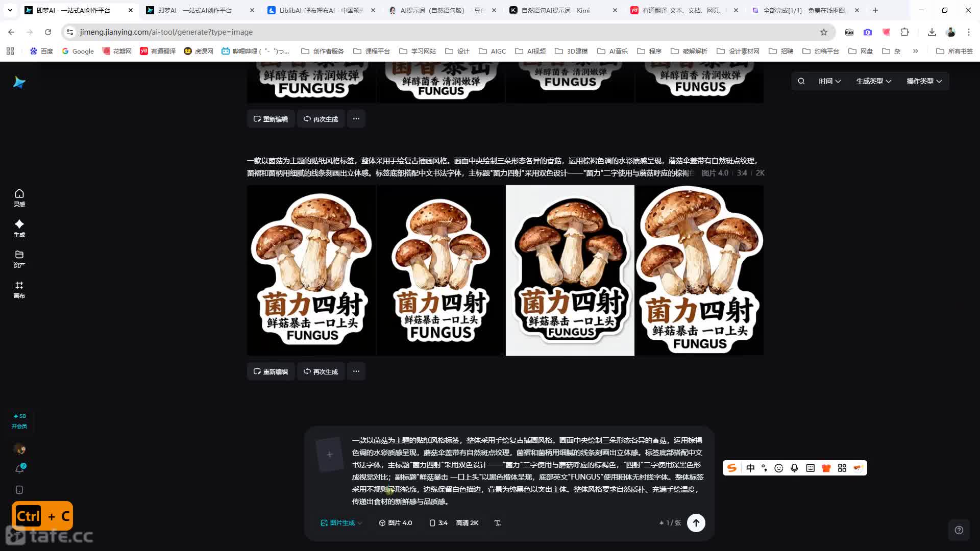This screenshot has width=980, height=551.
Task: Click the submit arrow generate button
Action: click(696, 523)
